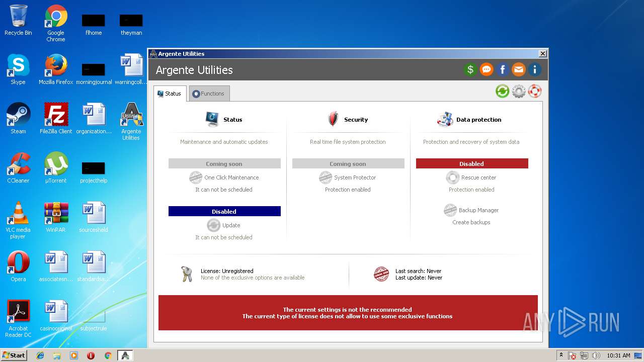
Task: Select FileZilla Client desktop shortcut
Action: (56, 119)
